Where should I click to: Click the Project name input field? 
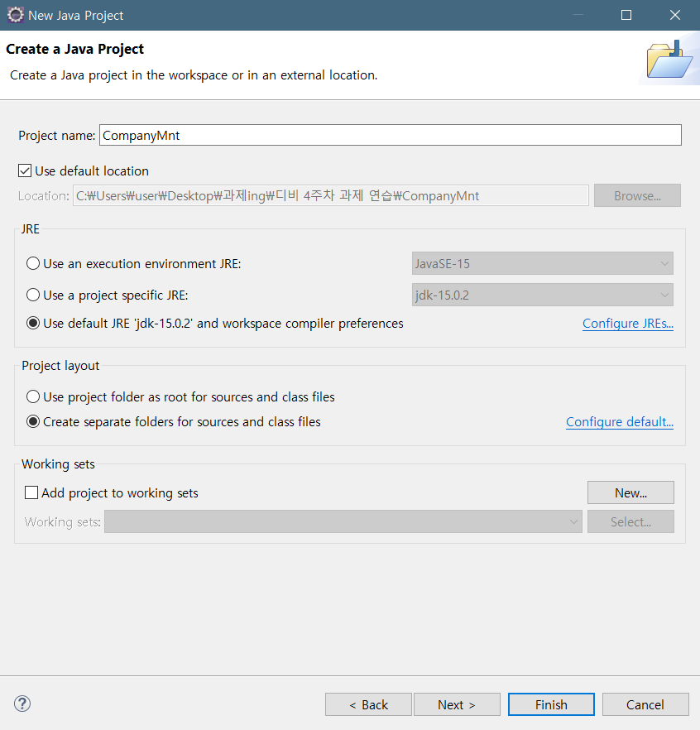click(390, 135)
